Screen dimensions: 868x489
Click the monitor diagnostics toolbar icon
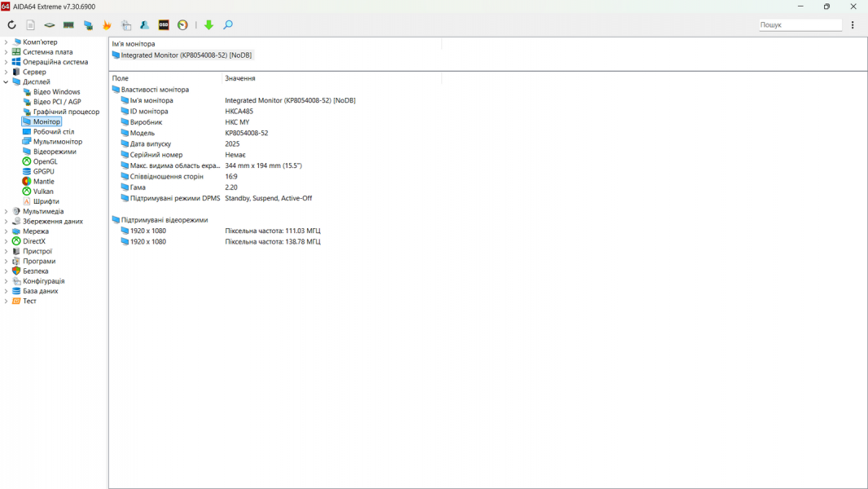[88, 25]
